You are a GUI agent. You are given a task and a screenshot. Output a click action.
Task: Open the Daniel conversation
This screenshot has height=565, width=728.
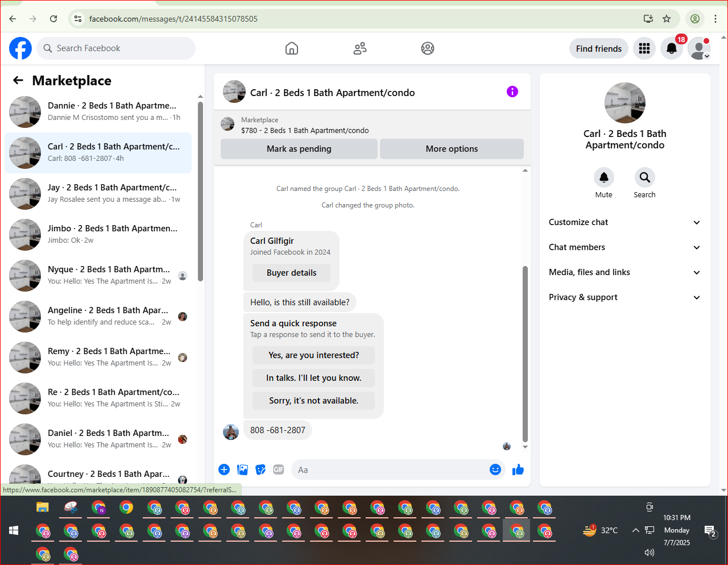coord(98,439)
